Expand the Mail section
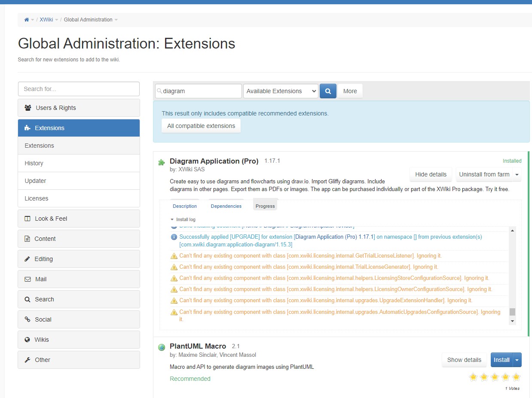The image size is (532, 398). pyautogui.click(x=79, y=279)
